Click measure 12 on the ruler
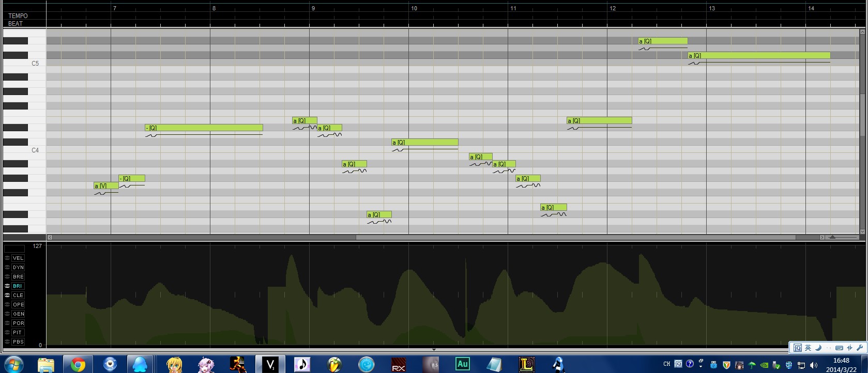The height and width of the screenshot is (373, 868). pos(613,8)
